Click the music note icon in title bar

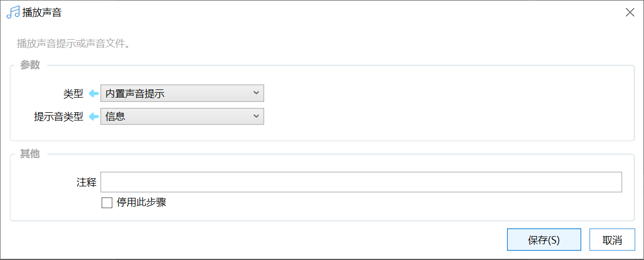point(13,13)
